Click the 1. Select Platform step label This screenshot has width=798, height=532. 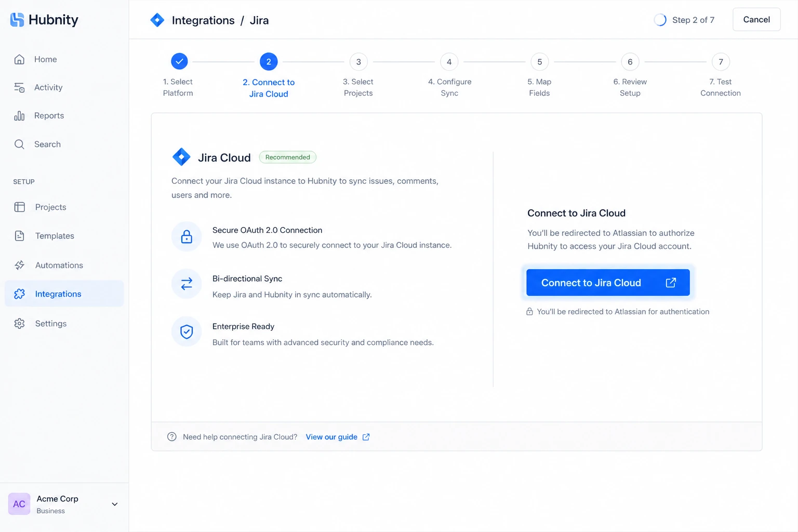[x=178, y=87]
